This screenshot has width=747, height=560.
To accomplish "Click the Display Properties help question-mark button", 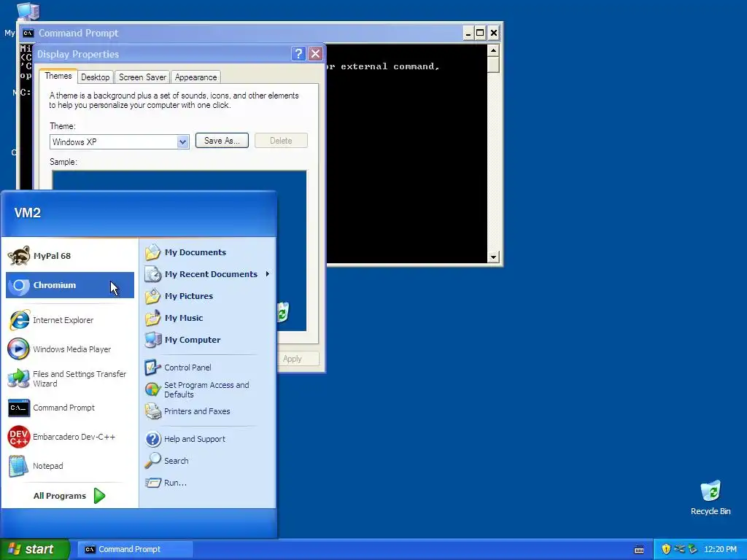I will click(x=298, y=54).
